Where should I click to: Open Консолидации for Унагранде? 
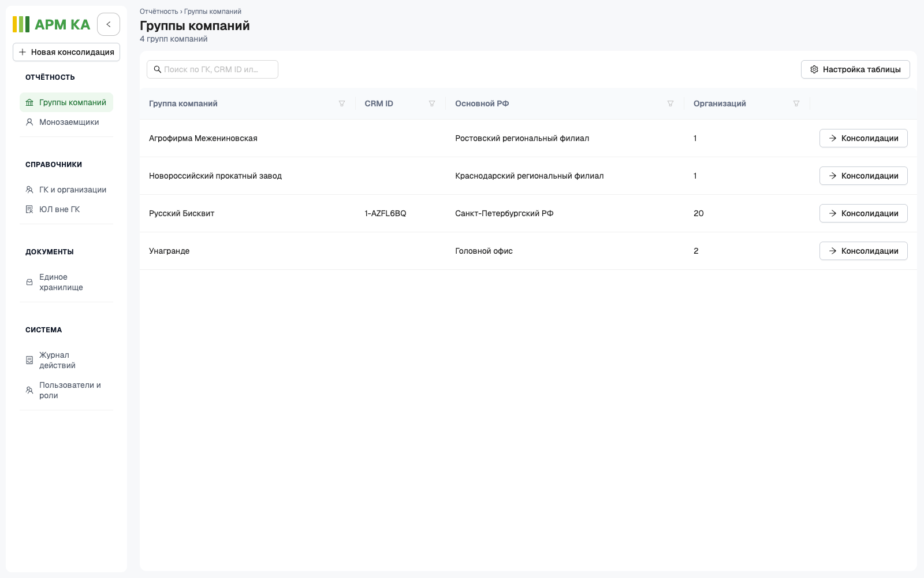[x=863, y=251]
